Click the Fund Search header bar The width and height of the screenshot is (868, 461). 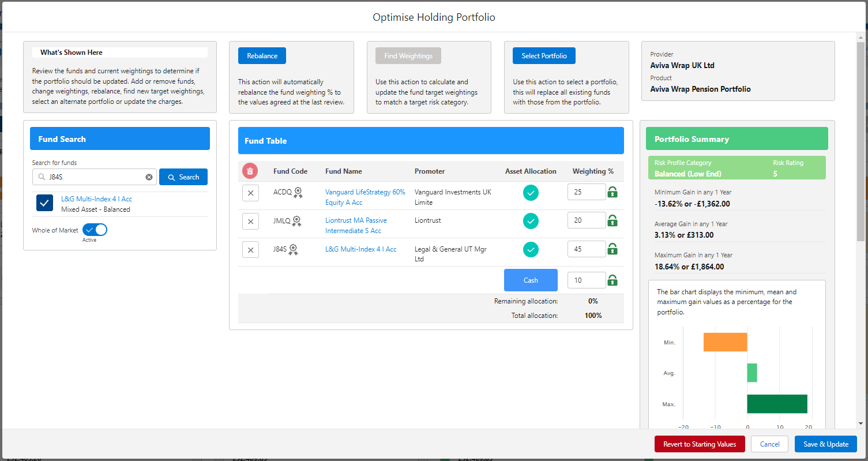(x=120, y=139)
